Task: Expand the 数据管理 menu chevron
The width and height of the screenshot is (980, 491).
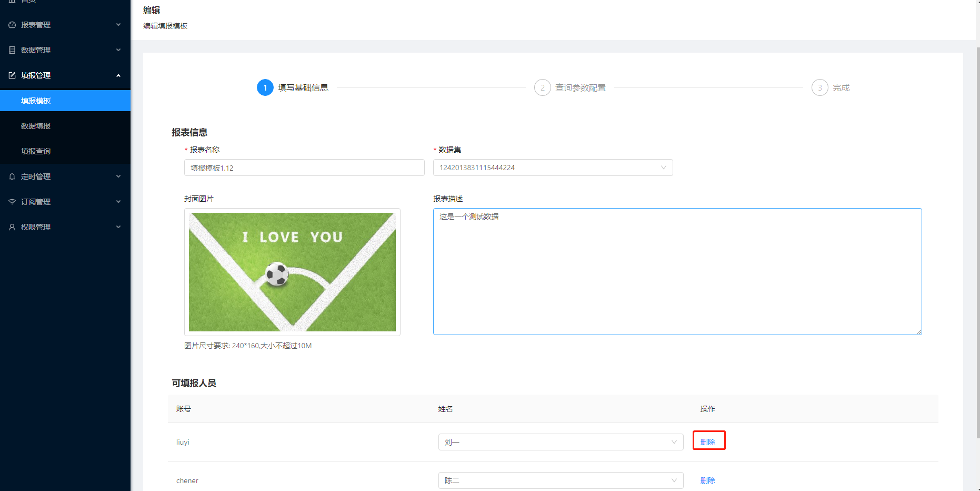Action: pyautogui.click(x=118, y=50)
